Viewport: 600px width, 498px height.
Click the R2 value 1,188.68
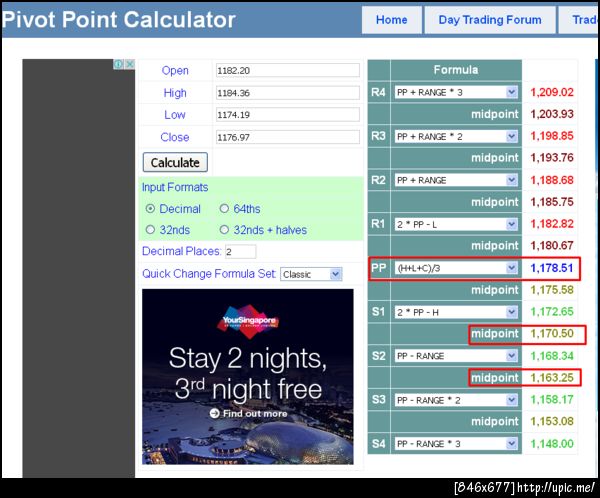point(552,180)
